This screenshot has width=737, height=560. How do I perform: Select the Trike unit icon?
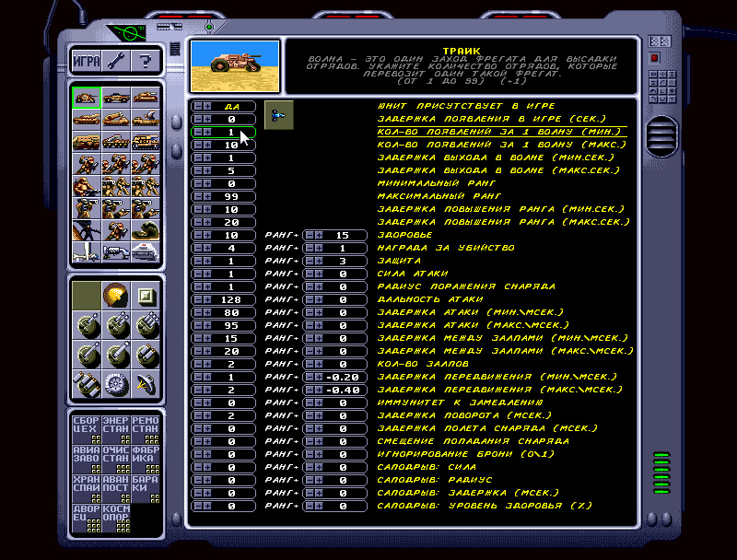pos(87,98)
